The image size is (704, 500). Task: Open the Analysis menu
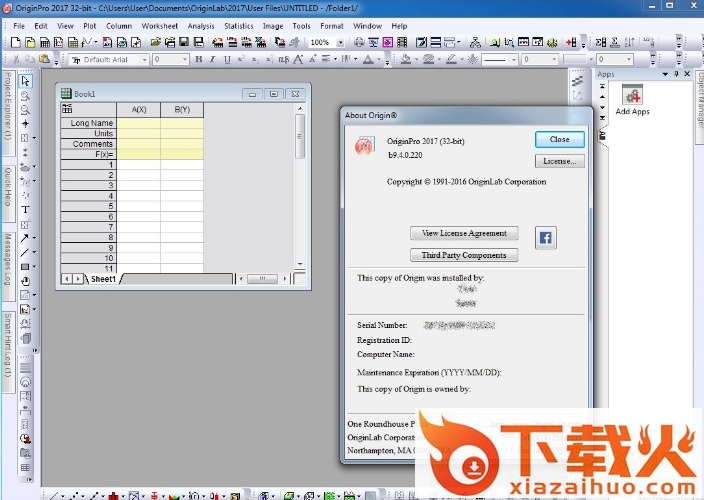coord(201,26)
